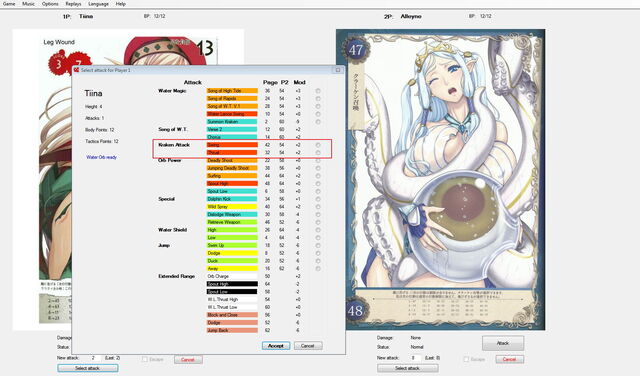Screen dimensions: 640x376
Task: Click the Attack button under Alkyone's card
Action: coord(503,343)
